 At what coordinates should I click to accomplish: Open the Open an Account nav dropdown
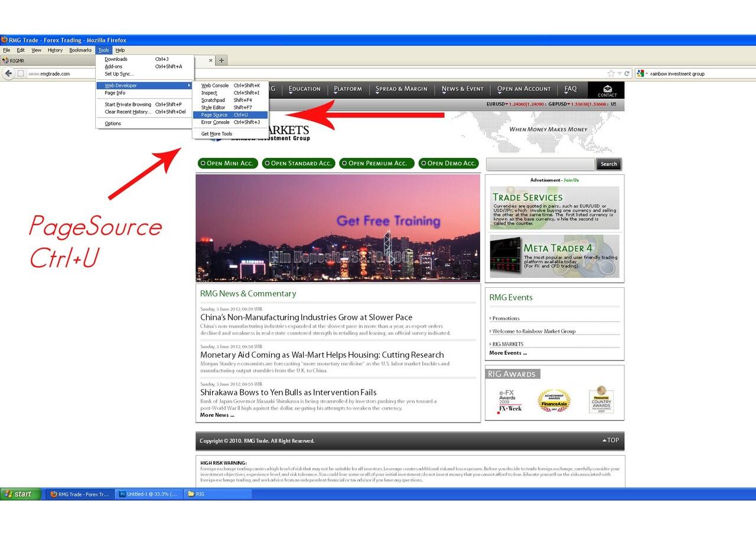pos(524,89)
